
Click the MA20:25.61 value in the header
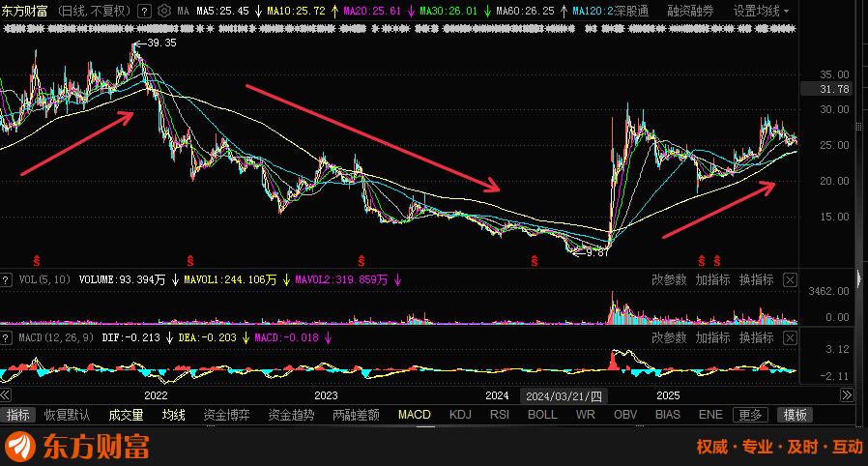coord(372,11)
